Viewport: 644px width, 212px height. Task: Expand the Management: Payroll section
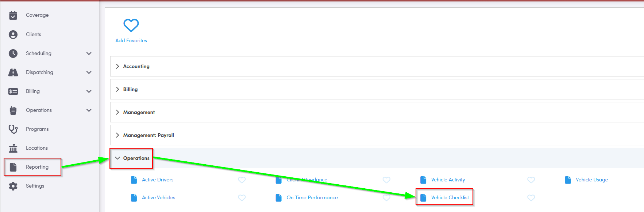click(377, 135)
